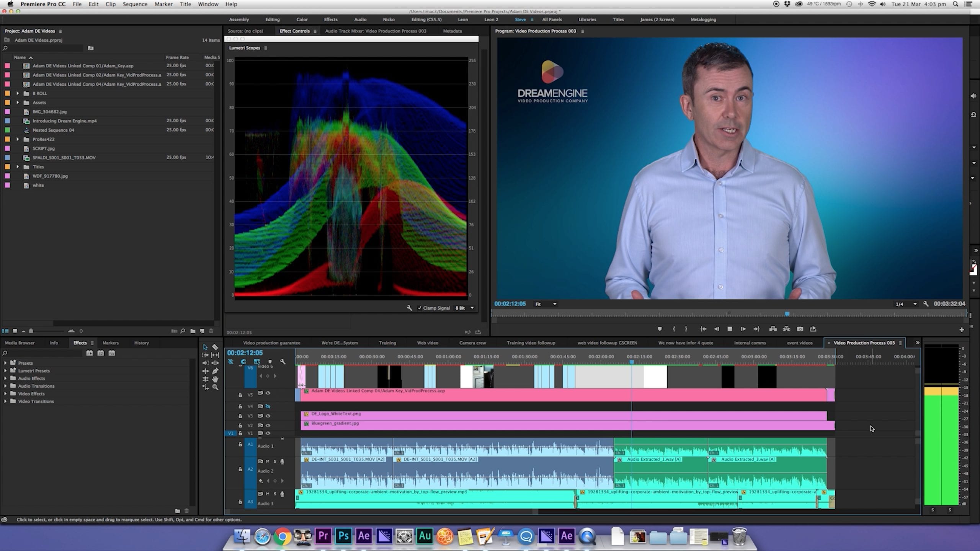This screenshot has width=980, height=551.
Task: Expand Video Effects folder
Action: (x=5, y=394)
